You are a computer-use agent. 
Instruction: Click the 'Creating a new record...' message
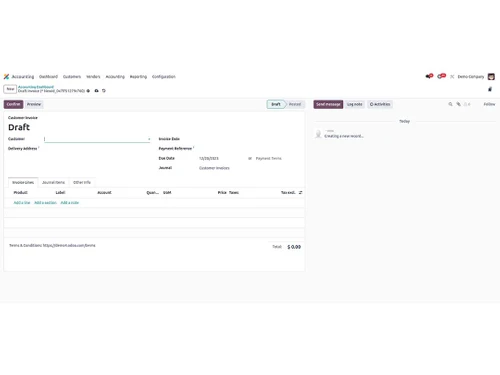click(344, 136)
